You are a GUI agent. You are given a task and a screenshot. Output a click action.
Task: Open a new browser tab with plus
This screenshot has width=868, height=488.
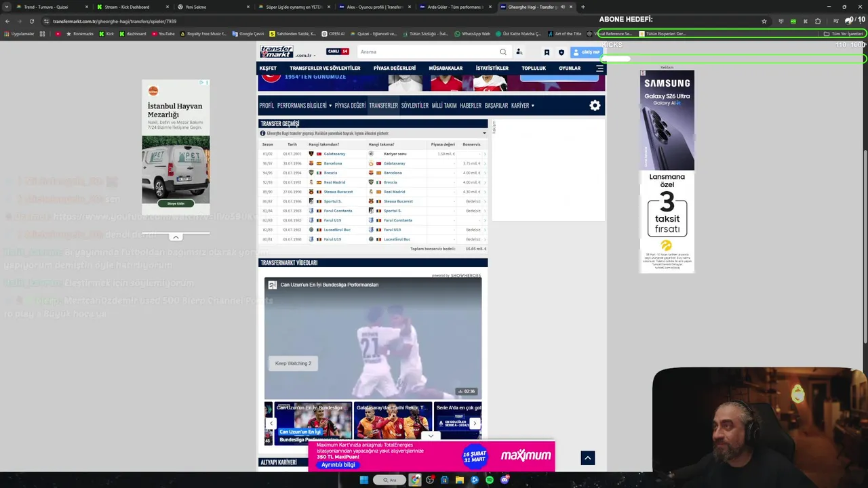point(583,7)
